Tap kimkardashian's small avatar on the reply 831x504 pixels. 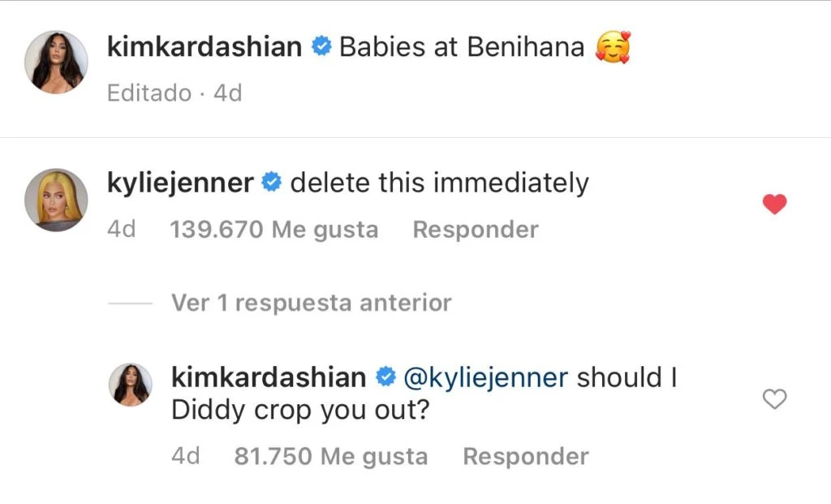pyautogui.click(x=130, y=384)
